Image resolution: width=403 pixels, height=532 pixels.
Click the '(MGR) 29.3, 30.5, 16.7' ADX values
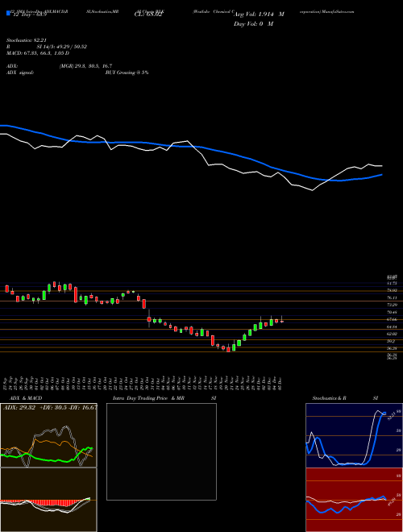click(85, 66)
